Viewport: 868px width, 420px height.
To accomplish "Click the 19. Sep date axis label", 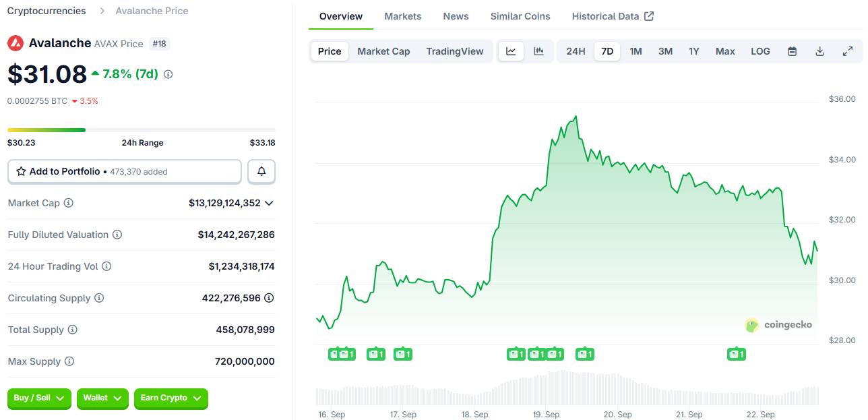I will click(x=547, y=415).
